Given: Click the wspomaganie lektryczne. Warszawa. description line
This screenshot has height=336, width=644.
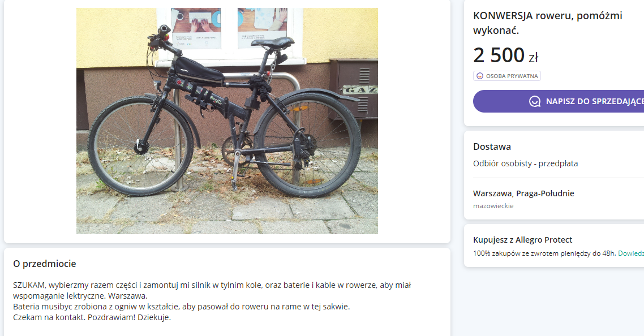Looking at the screenshot, I should [80, 296].
